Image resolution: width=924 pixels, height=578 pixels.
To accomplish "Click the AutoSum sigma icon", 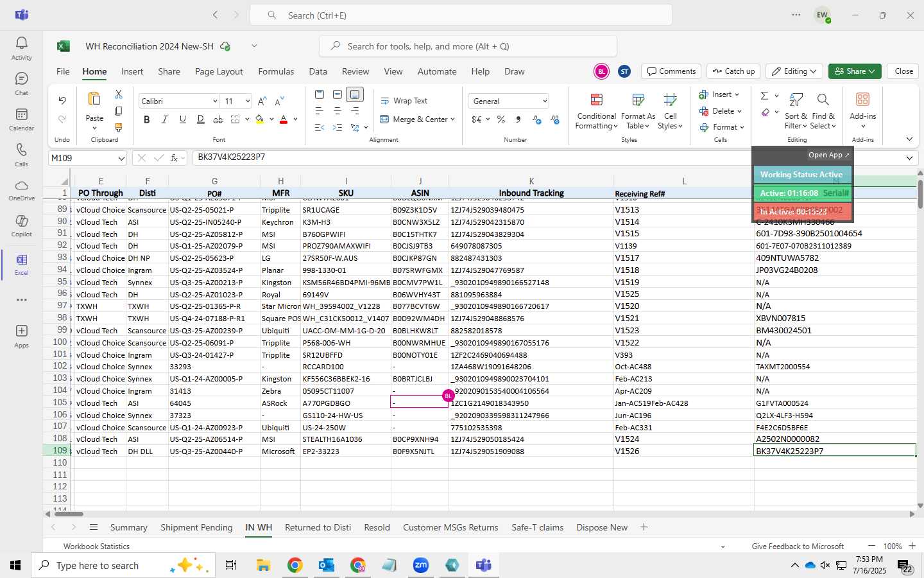I will click(x=764, y=96).
